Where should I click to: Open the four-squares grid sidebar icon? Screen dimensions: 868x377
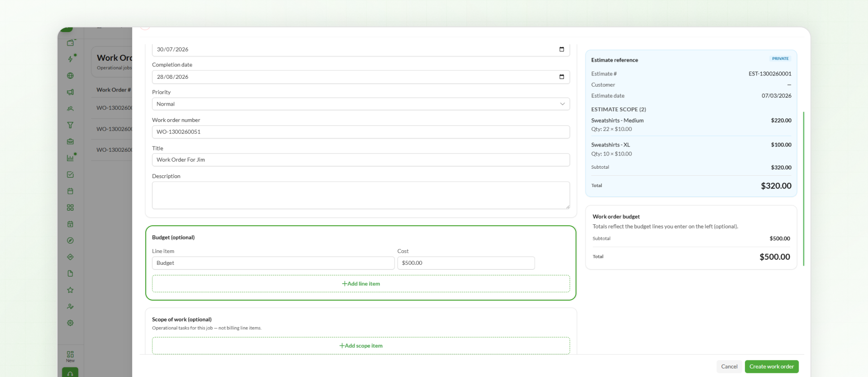click(x=70, y=207)
